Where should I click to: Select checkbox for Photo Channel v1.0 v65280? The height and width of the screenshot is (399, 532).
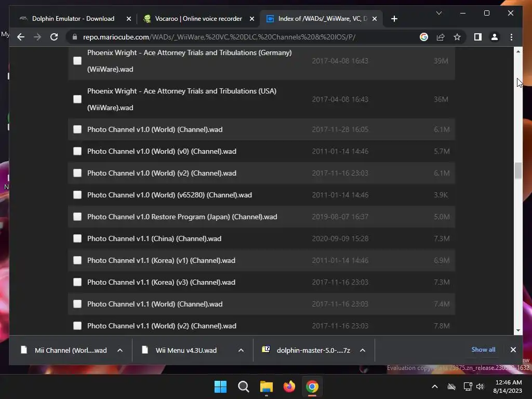pyautogui.click(x=77, y=195)
